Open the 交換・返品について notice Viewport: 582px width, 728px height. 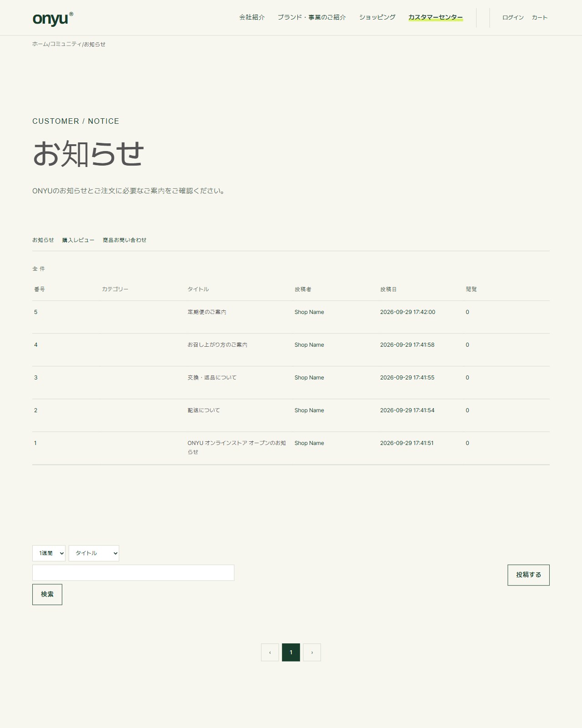click(x=212, y=378)
